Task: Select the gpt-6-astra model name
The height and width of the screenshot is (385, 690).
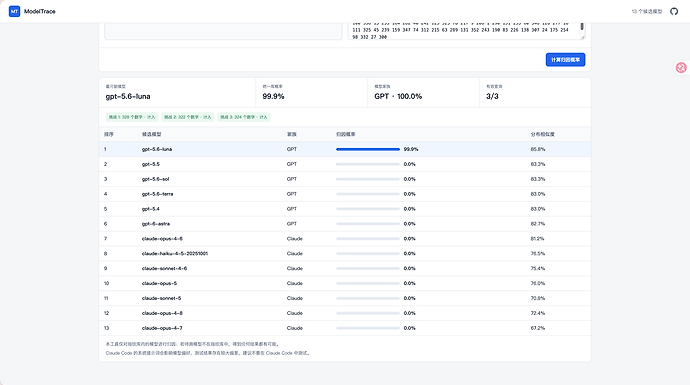Action: [155, 224]
